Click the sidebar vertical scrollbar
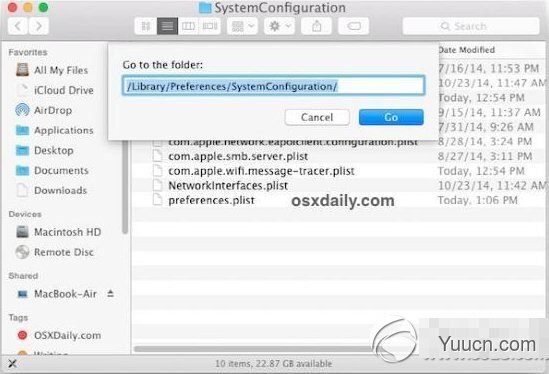Image resolution: width=549 pixels, height=374 pixels. [x=125, y=186]
